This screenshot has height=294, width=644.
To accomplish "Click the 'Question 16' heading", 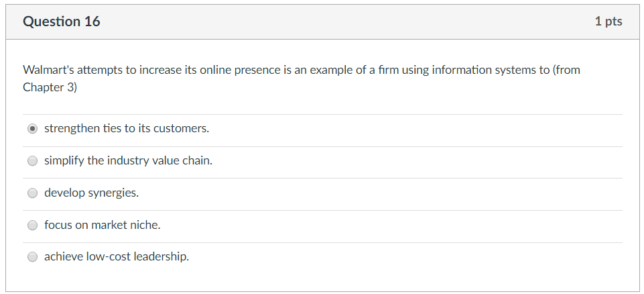I will (62, 21).
